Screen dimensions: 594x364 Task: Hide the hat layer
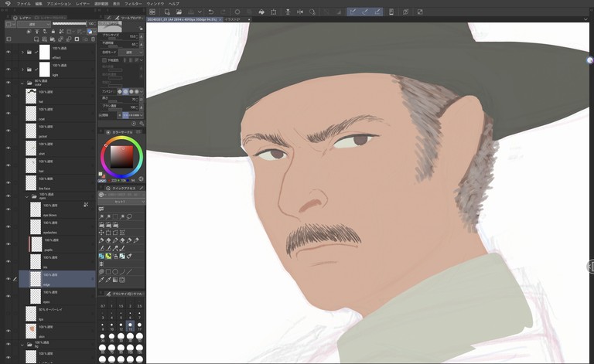click(x=8, y=96)
